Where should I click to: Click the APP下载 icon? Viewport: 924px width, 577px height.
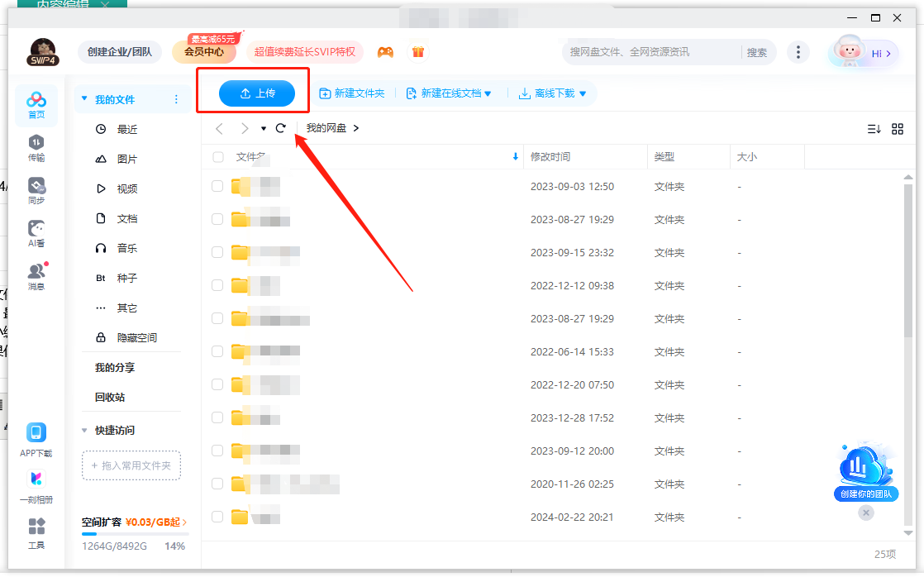pos(36,441)
